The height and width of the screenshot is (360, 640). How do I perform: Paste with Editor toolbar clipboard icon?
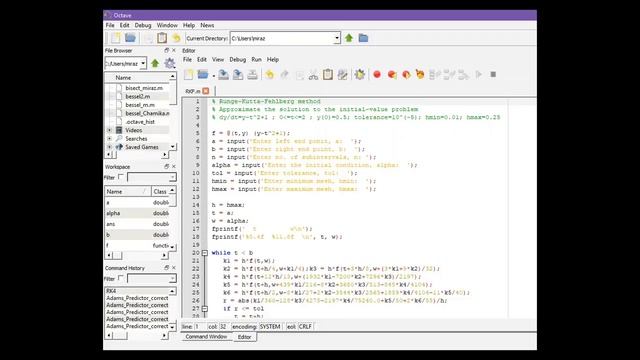pos(328,74)
